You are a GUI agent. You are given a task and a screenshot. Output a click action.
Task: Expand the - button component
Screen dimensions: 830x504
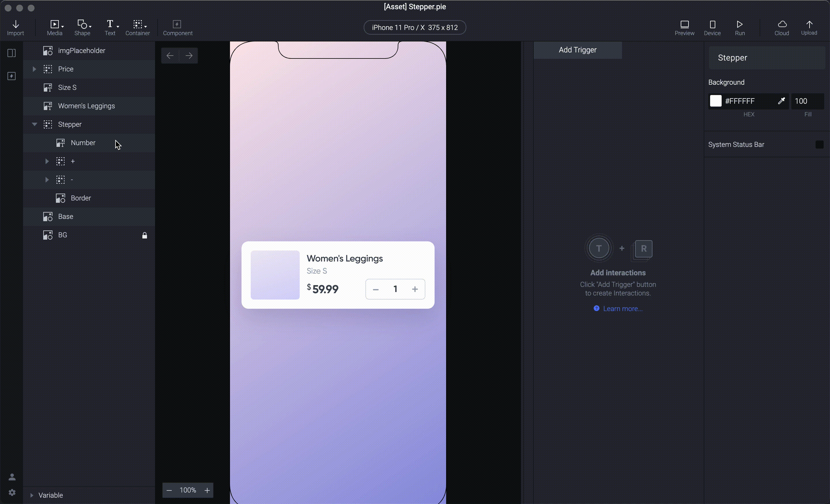coord(47,179)
